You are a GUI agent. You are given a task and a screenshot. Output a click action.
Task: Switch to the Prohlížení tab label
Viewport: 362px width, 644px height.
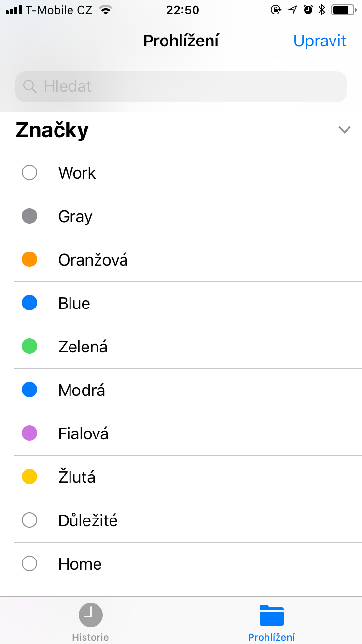click(271, 637)
